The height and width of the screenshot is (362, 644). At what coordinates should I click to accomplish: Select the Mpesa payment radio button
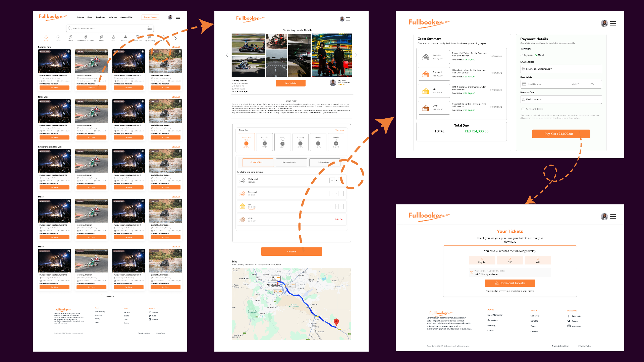point(522,55)
